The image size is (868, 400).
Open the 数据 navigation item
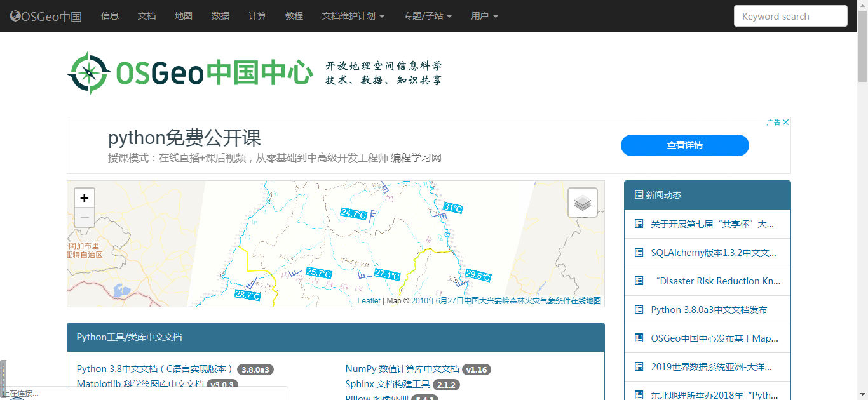[x=220, y=16]
